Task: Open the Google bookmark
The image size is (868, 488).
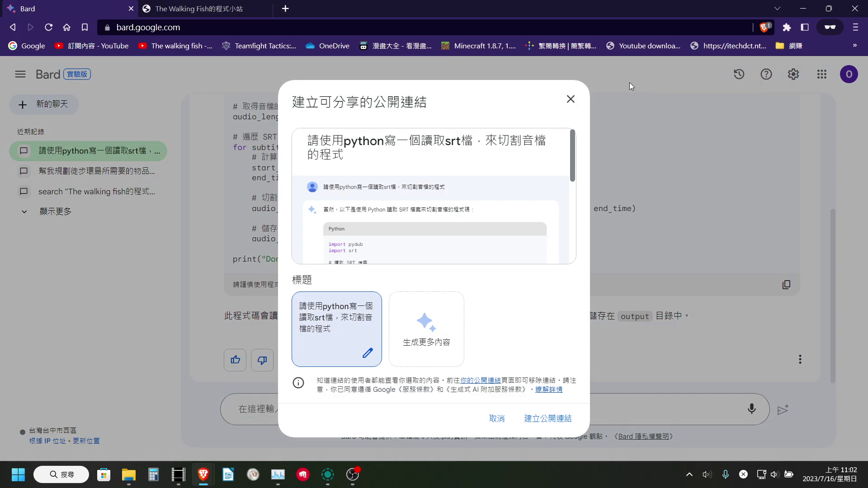Action: [x=27, y=46]
